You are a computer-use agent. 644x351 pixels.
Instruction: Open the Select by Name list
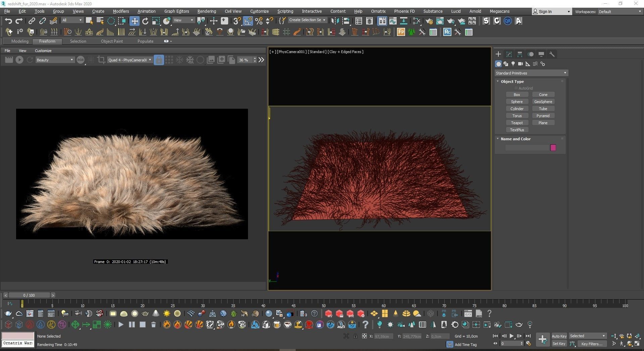[x=100, y=21]
